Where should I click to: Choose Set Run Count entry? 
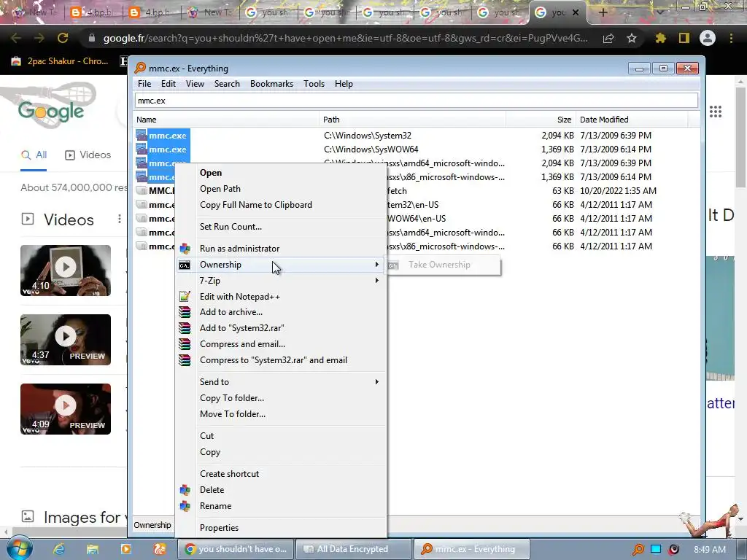(x=282, y=227)
